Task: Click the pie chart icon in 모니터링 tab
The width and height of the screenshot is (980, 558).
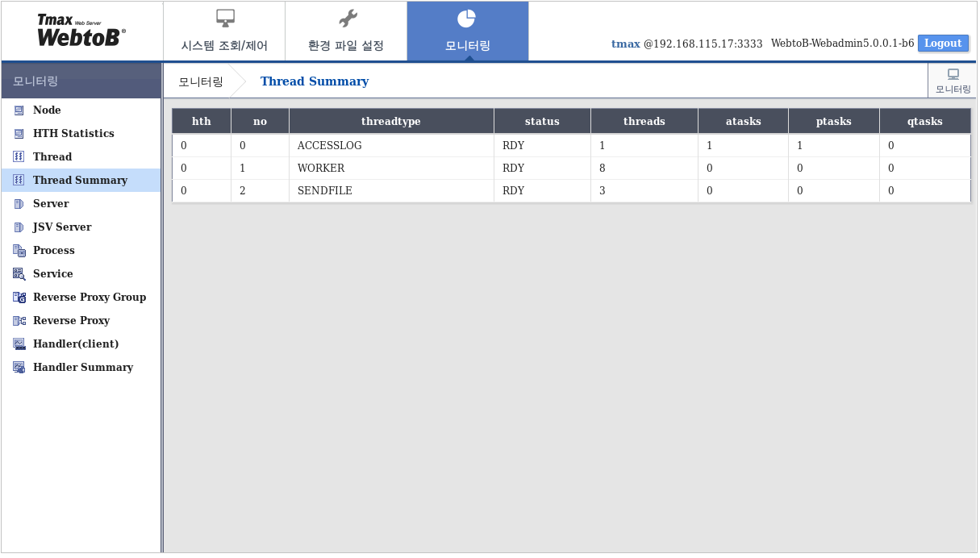Action: [x=467, y=19]
